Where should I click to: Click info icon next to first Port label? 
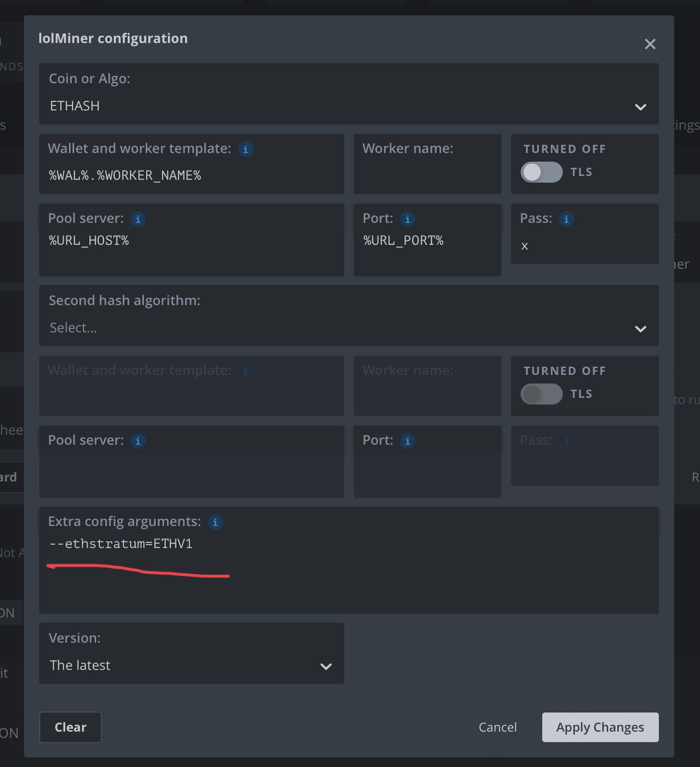click(x=407, y=219)
